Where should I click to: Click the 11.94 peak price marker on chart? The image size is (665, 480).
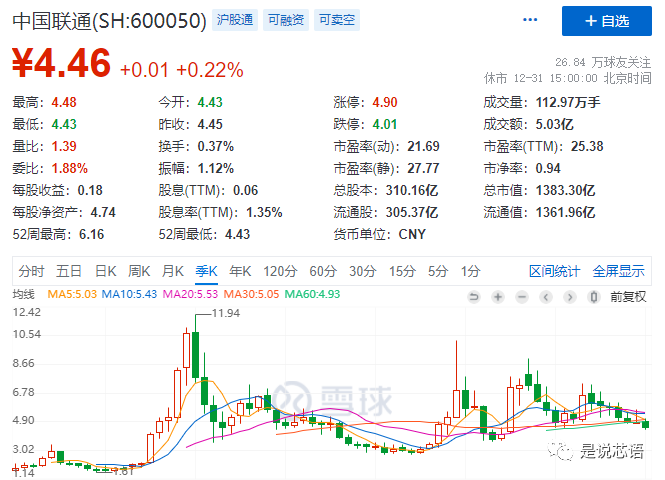click(x=226, y=313)
